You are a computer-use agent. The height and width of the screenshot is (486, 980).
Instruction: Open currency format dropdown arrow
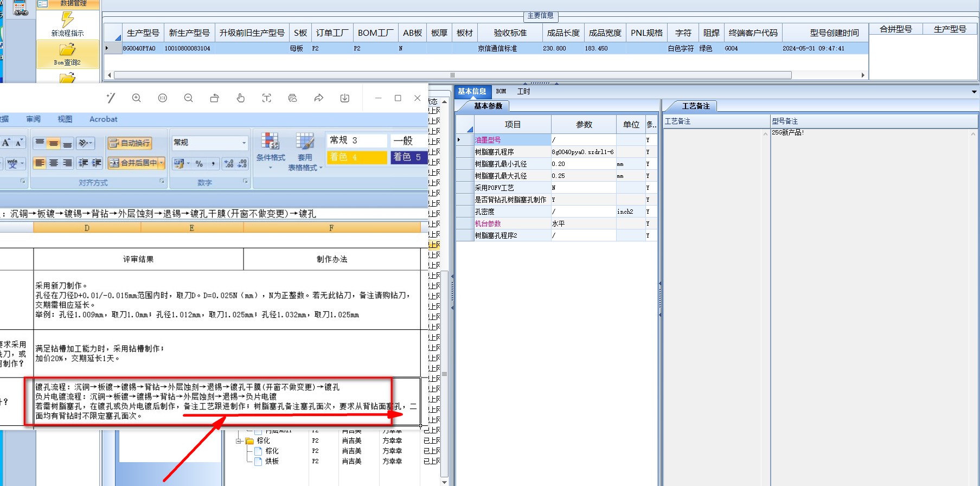pos(188,163)
